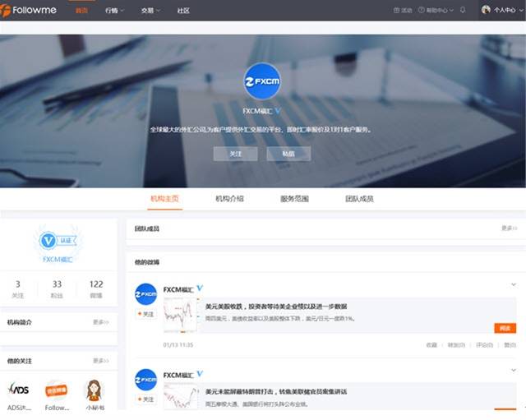Open the ADS followed account icon
The image size is (526, 420).
point(19,390)
